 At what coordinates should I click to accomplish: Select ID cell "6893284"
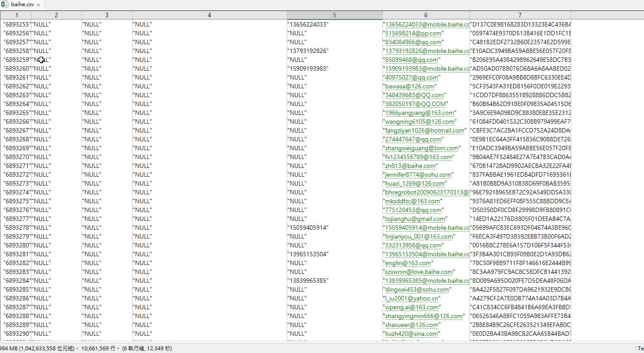[17, 281]
